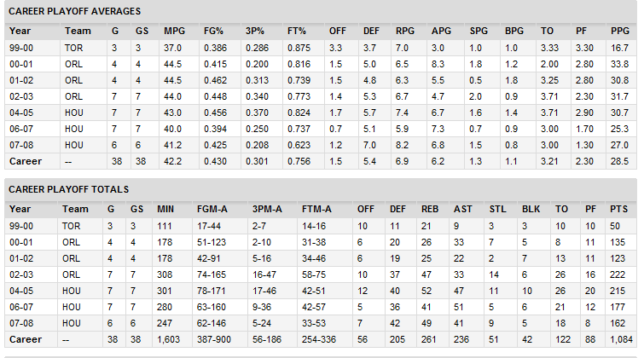Click the FTM-A column header
644x358 pixels.
[316, 210]
